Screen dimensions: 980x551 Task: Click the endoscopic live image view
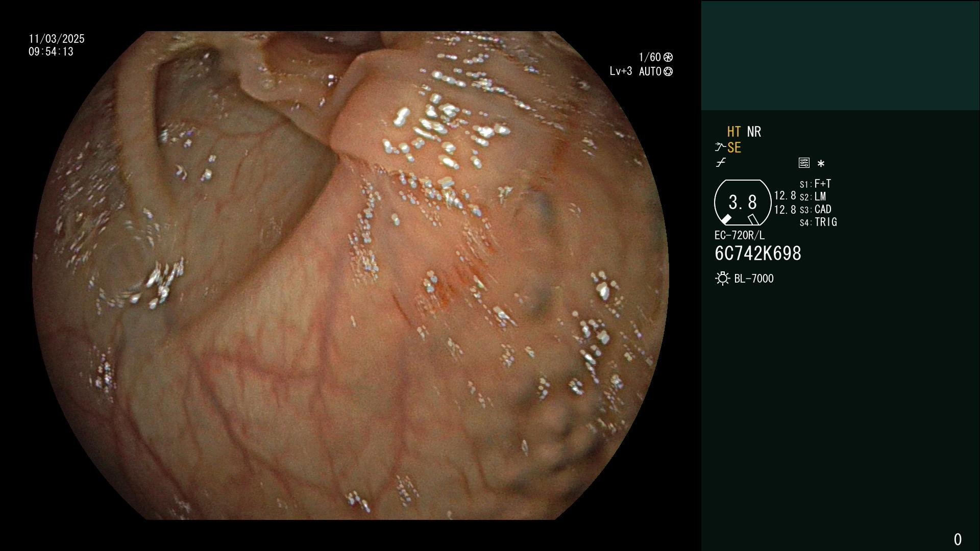point(351,275)
